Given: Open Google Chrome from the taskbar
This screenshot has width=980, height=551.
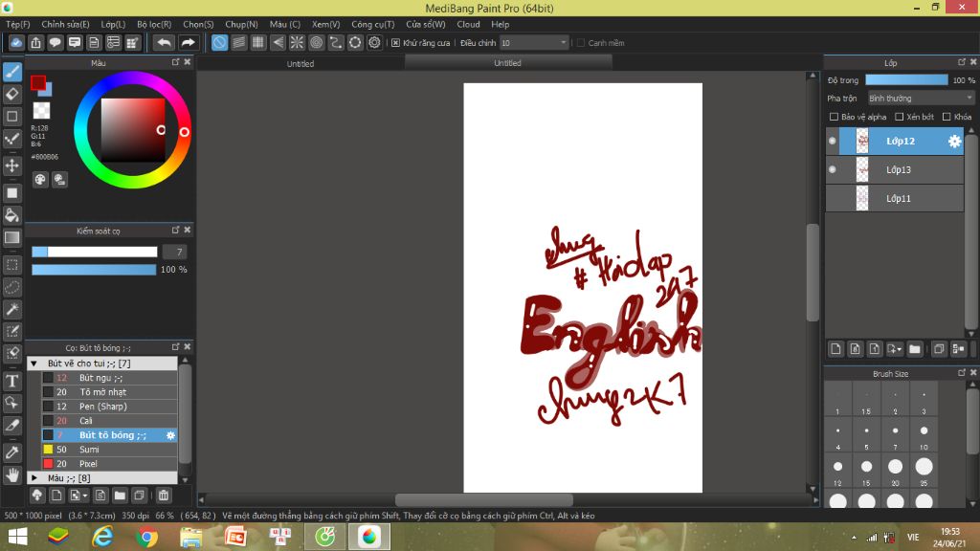Looking at the screenshot, I should tap(146, 537).
